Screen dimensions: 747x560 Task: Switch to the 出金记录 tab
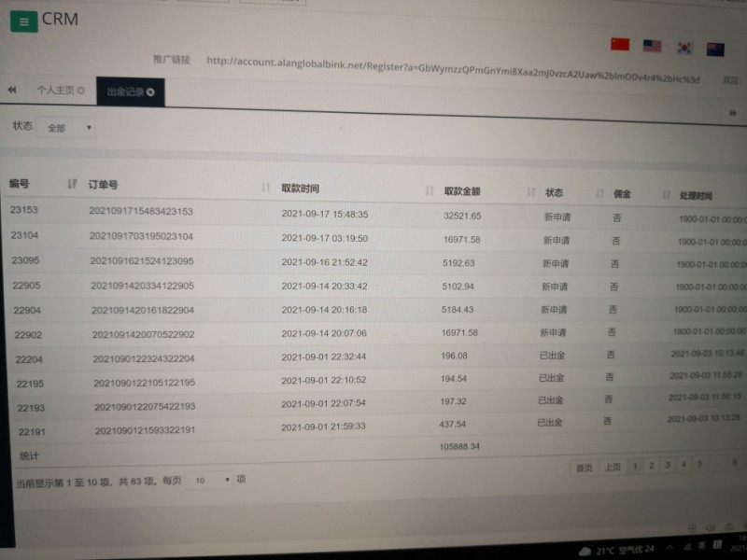(x=125, y=91)
